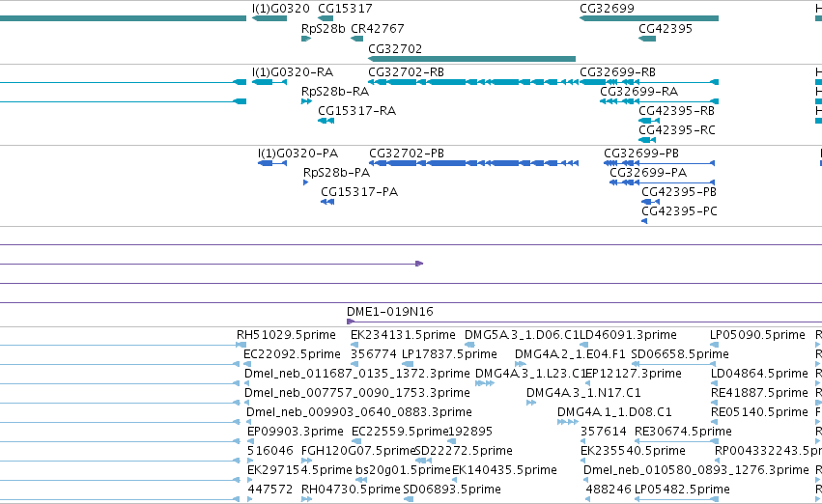The width and height of the screenshot is (822, 504).
Task: Click the CG42395-PC protein glyph
Action: coord(644,221)
